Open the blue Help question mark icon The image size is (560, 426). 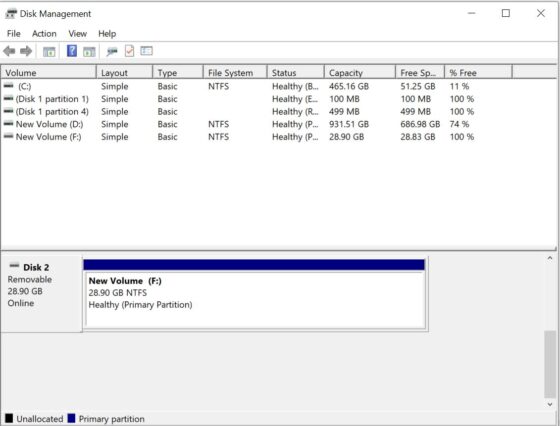pos(72,51)
